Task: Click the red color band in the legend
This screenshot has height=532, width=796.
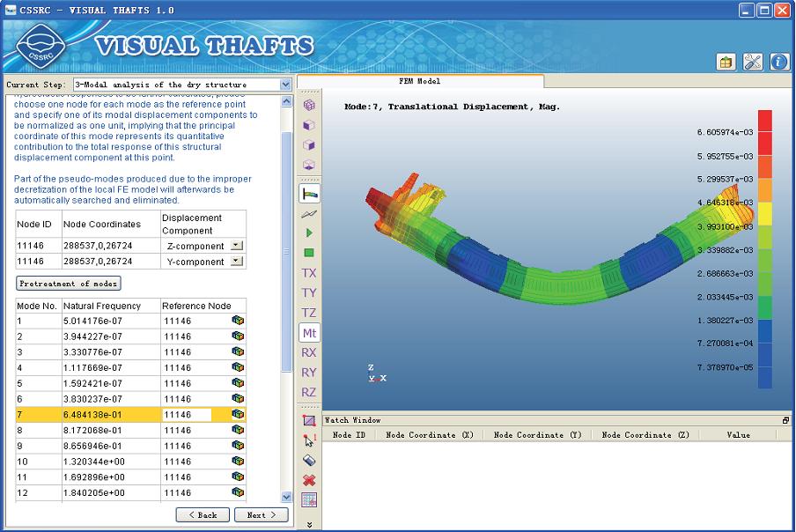Action: coord(764,132)
